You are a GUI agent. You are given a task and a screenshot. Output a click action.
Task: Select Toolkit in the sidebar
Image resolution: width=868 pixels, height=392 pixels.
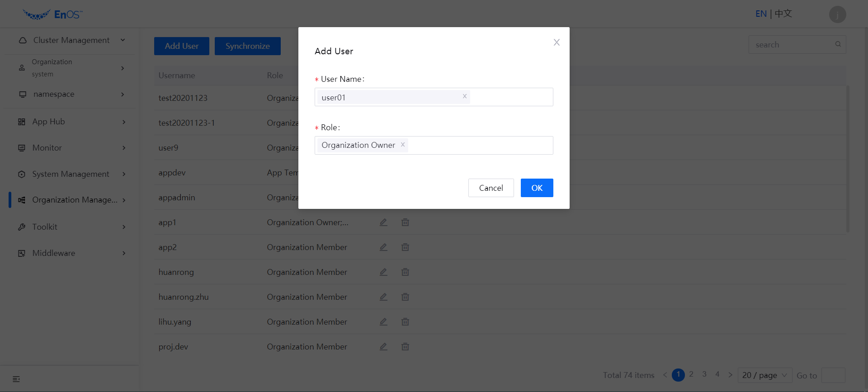point(71,227)
